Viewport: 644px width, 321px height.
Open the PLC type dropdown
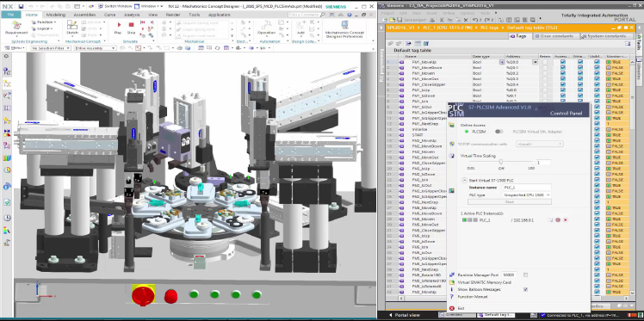coord(527,195)
